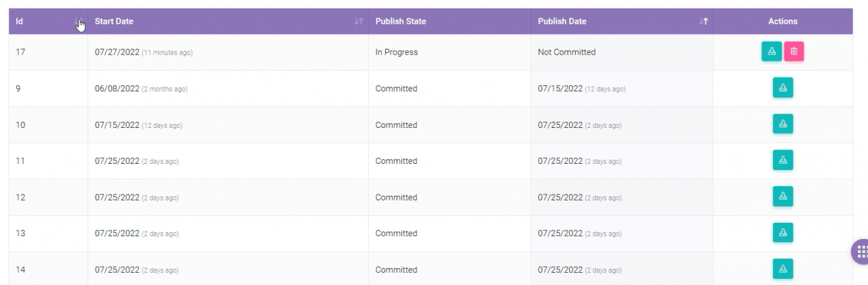Download the entry with Id 9
This screenshot has width=868, height=285.
[783, 88]
